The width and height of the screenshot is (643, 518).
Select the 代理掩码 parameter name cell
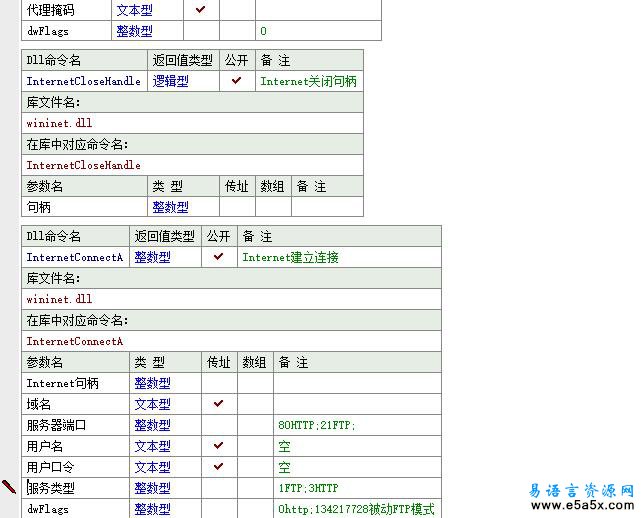tap(51, 10)
